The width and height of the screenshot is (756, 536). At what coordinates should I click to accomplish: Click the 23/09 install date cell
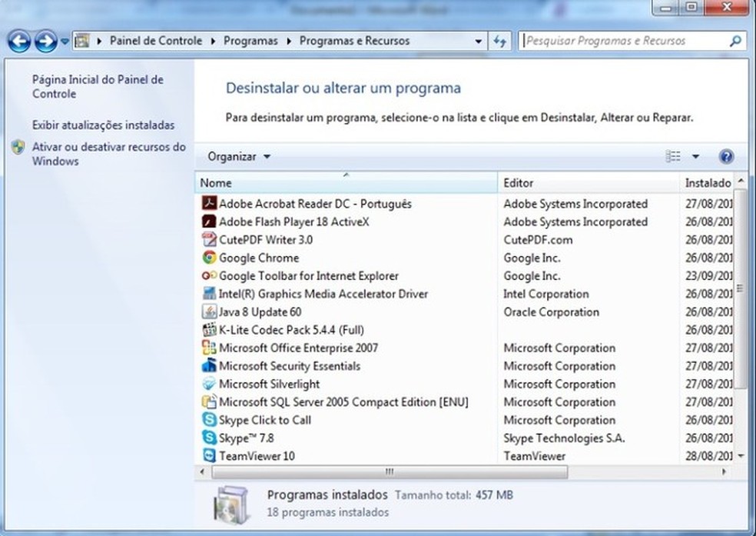708,276
